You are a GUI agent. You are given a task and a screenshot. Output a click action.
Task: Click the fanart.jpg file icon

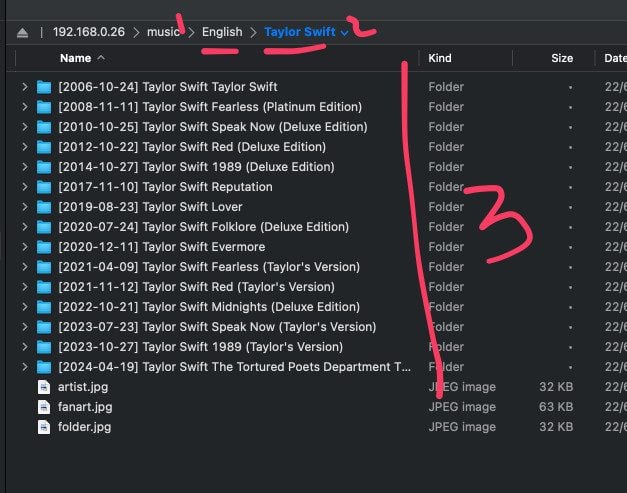pos(43,407)
